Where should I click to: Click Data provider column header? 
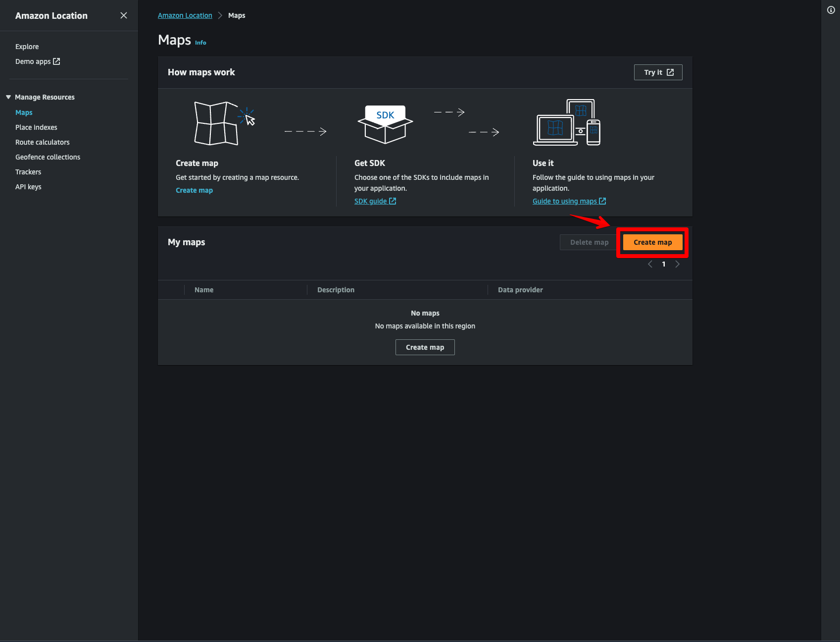click(x=520, y=290)
